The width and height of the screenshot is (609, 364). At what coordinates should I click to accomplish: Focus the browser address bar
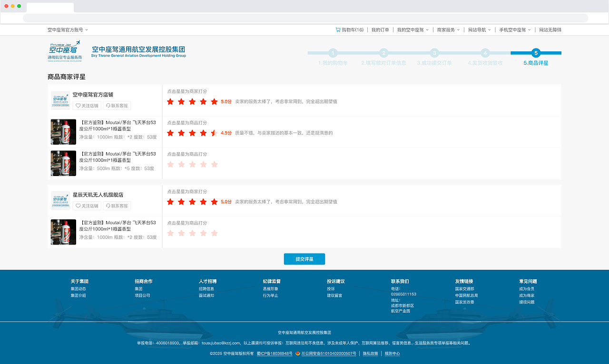pos(305,18)
